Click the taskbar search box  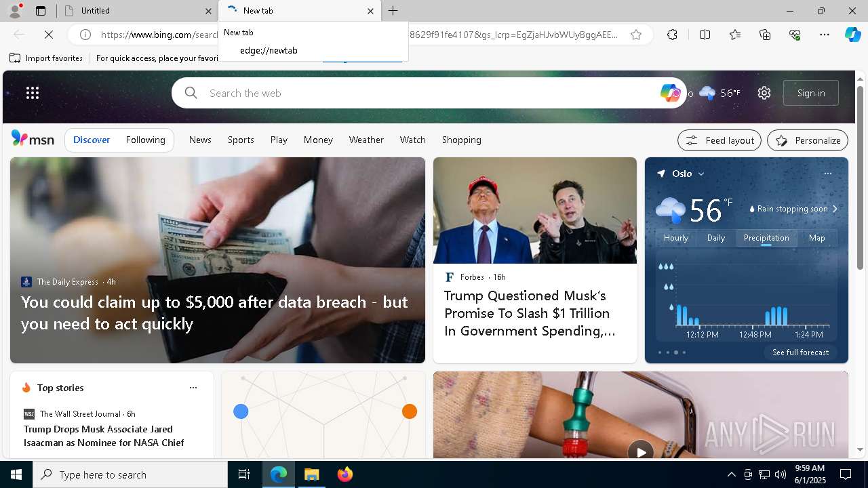pyautogui.click(x=130, y=474)
